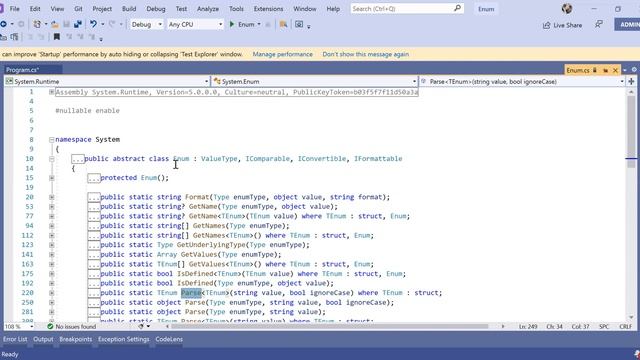
Task: Click the Live Share icon
Action: click(x=547, y=25)
